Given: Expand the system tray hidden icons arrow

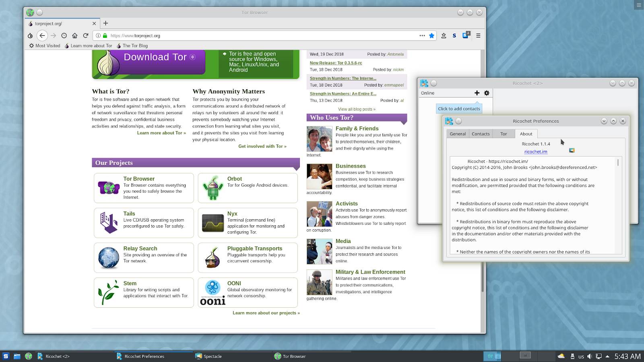Looking at the screenshot, I should pyautogui.click(x=607, y=356).
